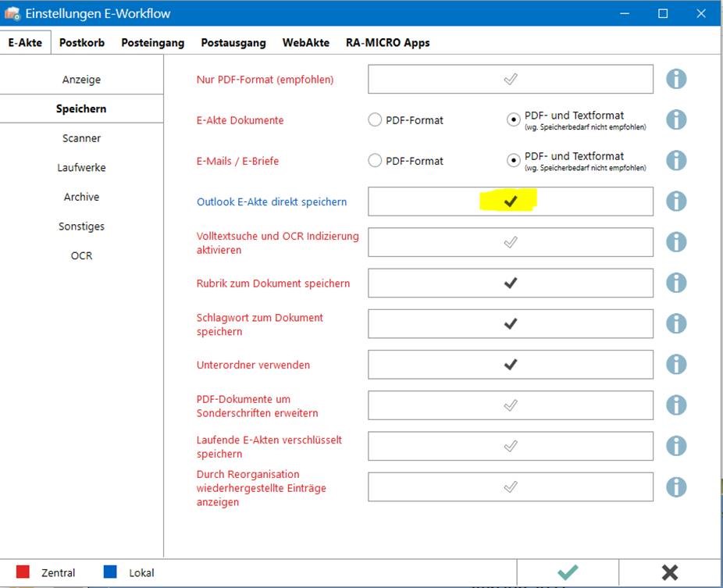
Task: Click the E-Akte Dokumente label
Action: 240,120
